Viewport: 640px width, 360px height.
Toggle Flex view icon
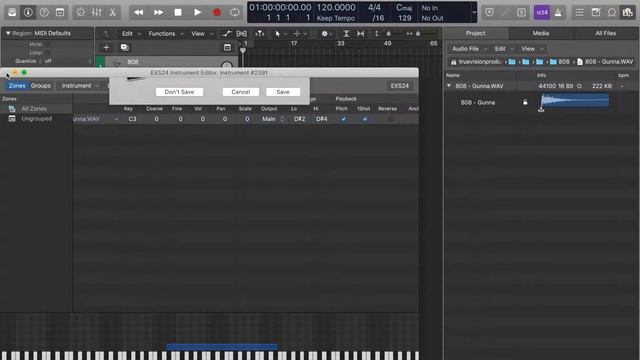(x=242, y=33)
